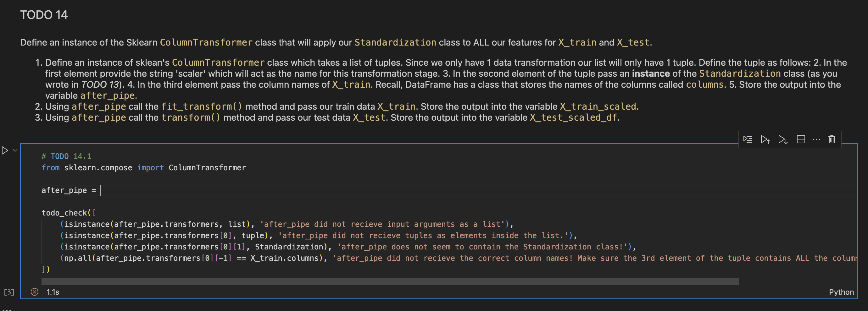Image resolution: width=868 pixels, height=311 pixels.
Task: Execute all cells above using the play-up icon
Action: [765, 139]
